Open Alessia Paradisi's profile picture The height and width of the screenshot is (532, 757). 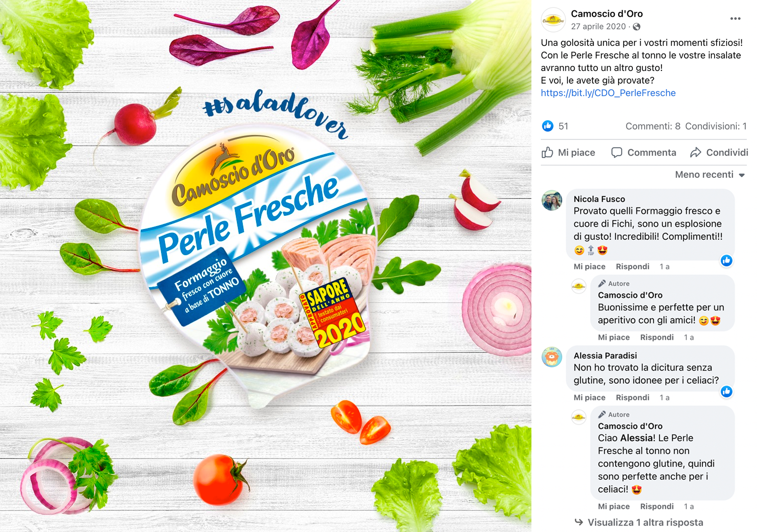[552, 357]
